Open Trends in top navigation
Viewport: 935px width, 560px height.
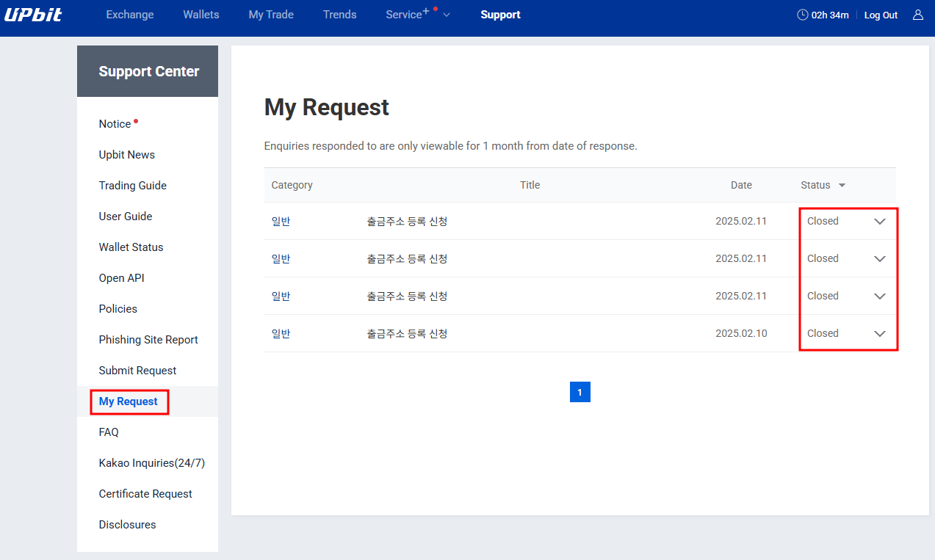[x=339, y=15]
